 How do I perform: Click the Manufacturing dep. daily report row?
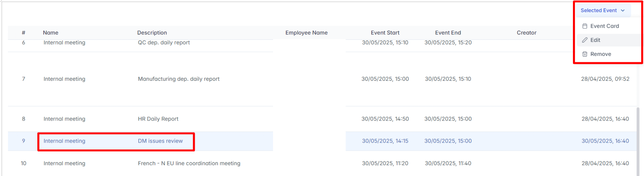179,79
